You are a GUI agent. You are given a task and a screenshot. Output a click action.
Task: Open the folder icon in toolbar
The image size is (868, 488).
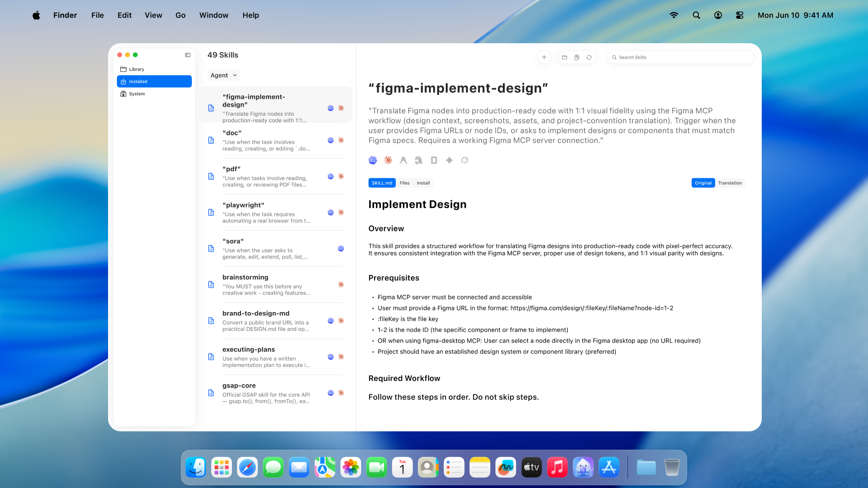coord(565,57)
